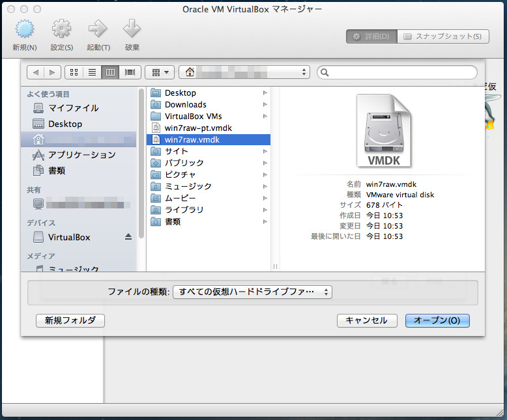Eject the VirtualBox device
This screenshot has width=507, height=420.
click(128, 237)
